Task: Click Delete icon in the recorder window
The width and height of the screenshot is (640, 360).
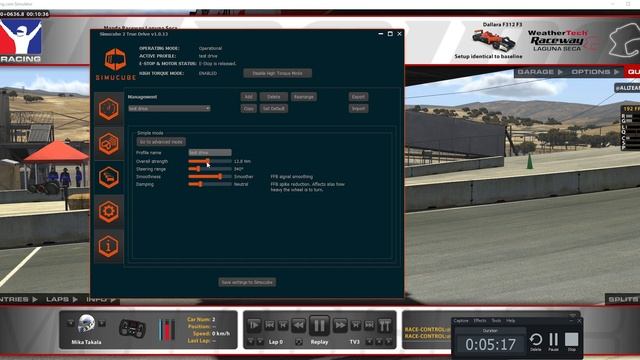Action: click(x=536, y=342)
